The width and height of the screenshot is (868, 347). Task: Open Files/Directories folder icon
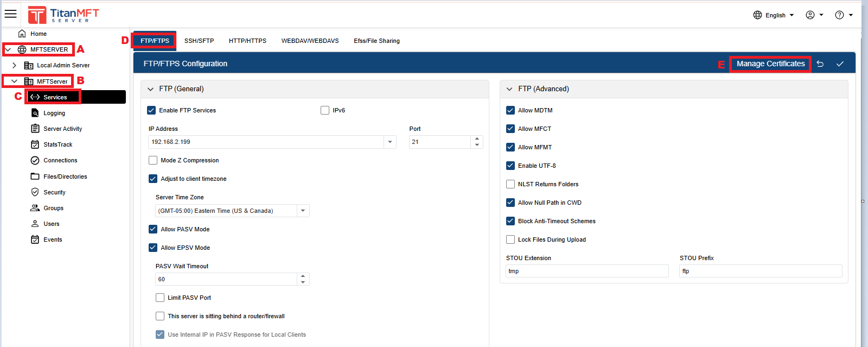tap(35, 176)
